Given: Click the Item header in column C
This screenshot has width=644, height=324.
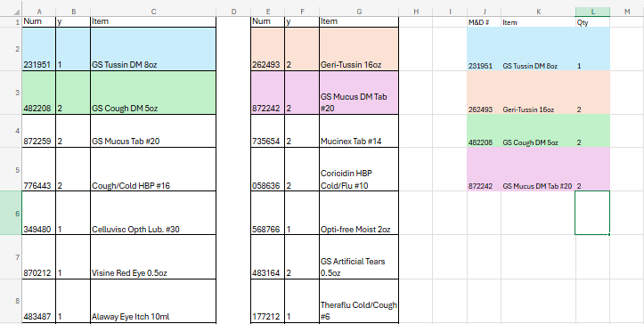Looking at the screenshot, I should click(153, 22).
